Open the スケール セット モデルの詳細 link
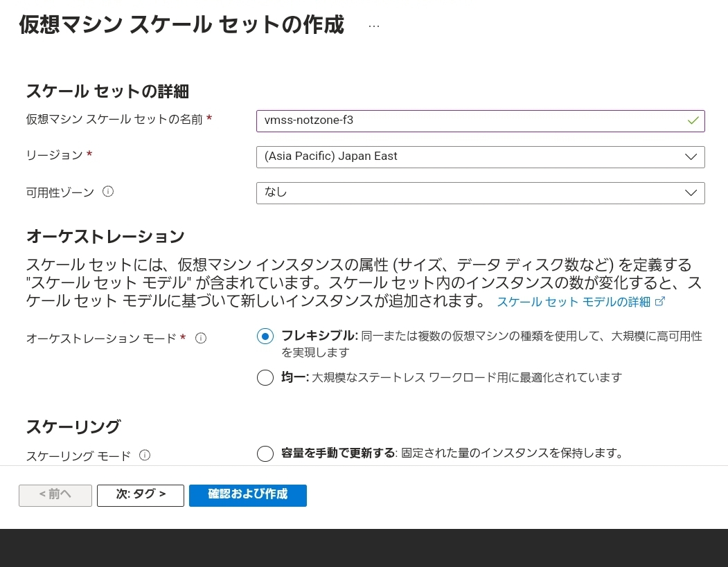The height and width of the screenshot is (567, 728). (574, 302)
